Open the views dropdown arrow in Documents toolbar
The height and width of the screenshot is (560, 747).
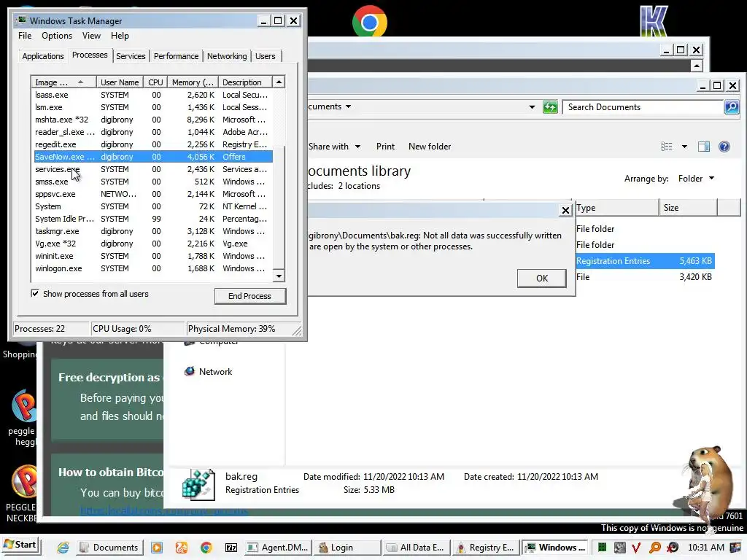[684, 146]
